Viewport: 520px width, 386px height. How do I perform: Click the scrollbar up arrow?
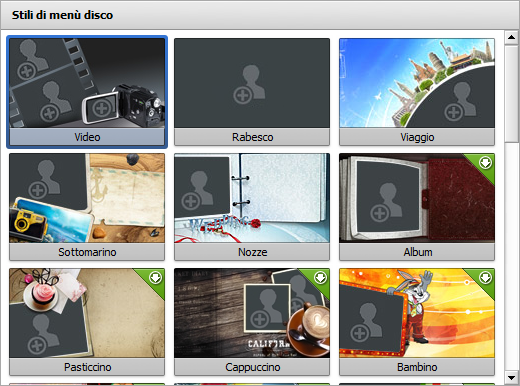pos(511,37)
